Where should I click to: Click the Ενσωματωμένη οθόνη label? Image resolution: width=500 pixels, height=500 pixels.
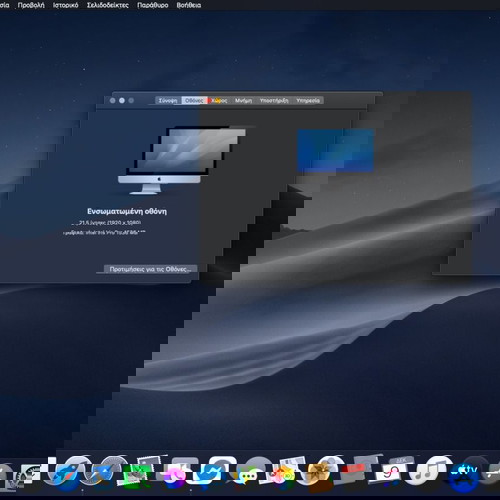tap(127, 211)
